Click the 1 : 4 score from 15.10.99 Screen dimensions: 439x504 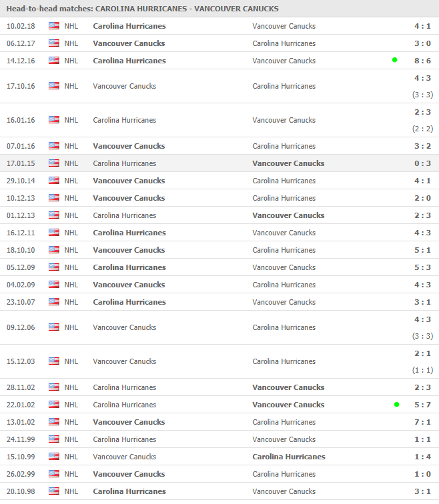[422, 457]
